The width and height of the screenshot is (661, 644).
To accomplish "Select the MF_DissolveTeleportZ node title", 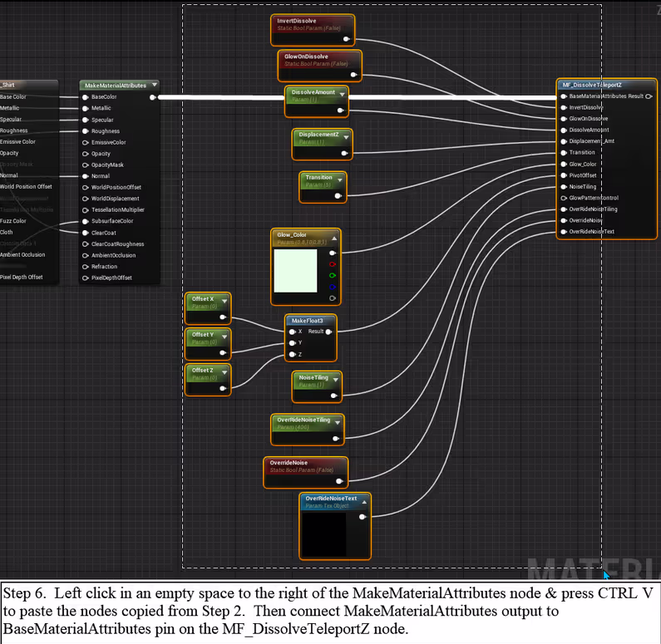I will point(592,85).
